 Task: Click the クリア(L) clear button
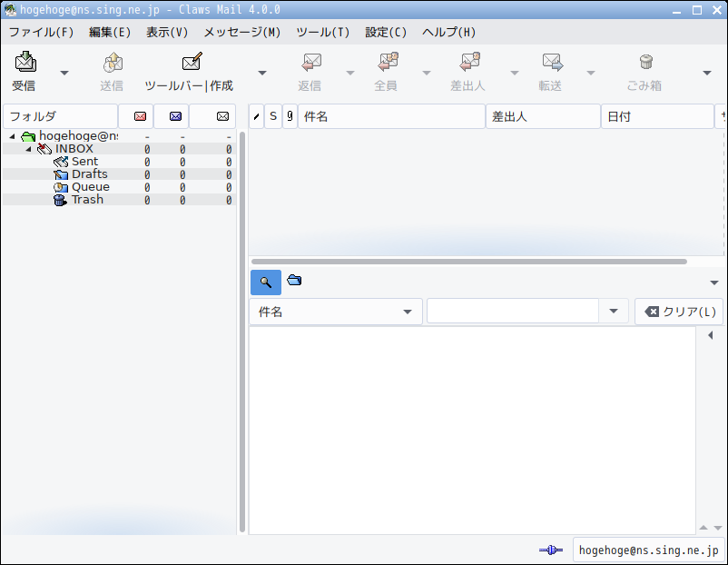[679, 312]
